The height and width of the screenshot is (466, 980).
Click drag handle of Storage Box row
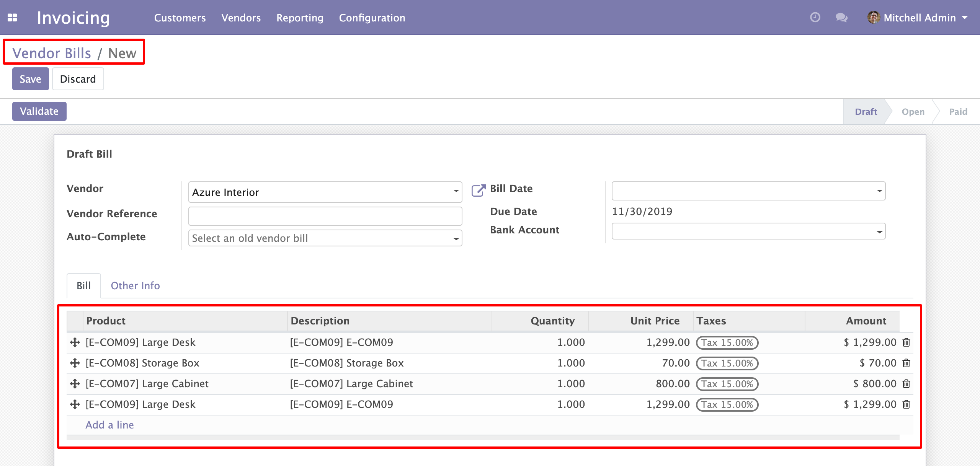(75, 363)
